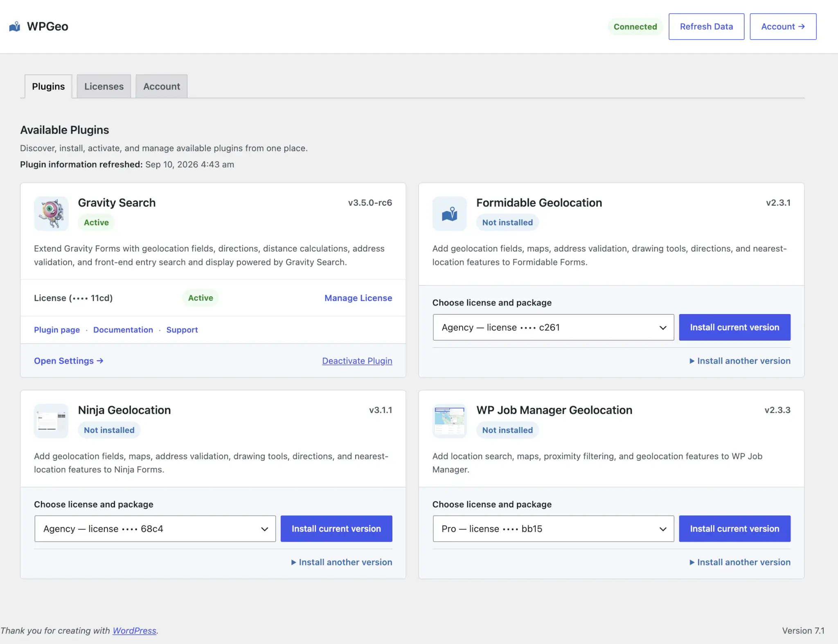Click the Formidable Geolocation title
This screenshot has height=644, width=838.
[x=539, y=202]
